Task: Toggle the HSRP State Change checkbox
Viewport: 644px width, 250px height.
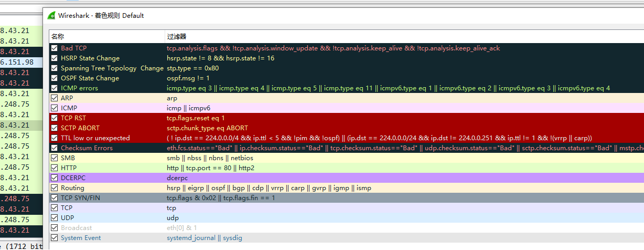Action: click(54, 58)
